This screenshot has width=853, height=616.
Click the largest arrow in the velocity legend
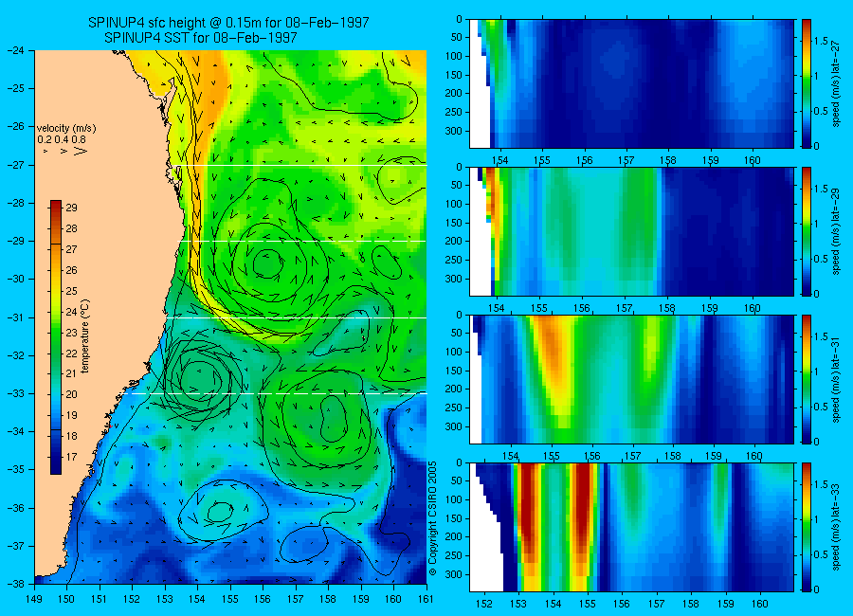(x=81, y=151)
